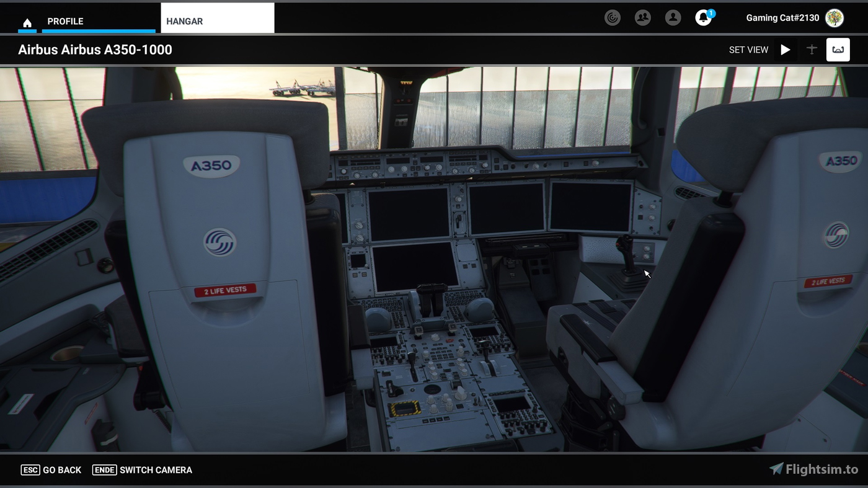Select the Home icon in the navbar
Viewport: 868px width, 488px height.
point(27,20)
